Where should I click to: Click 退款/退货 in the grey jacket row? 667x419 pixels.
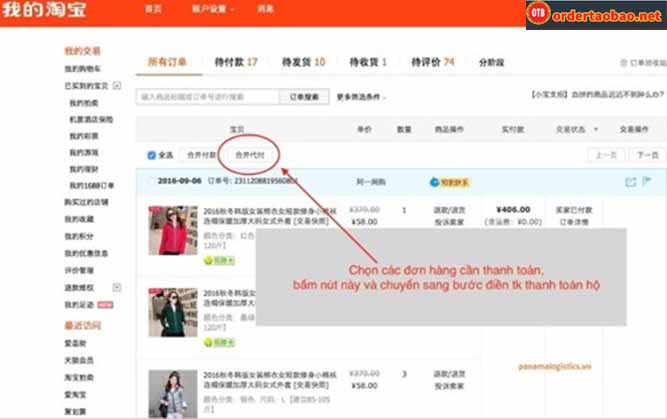tap(450, 374)
